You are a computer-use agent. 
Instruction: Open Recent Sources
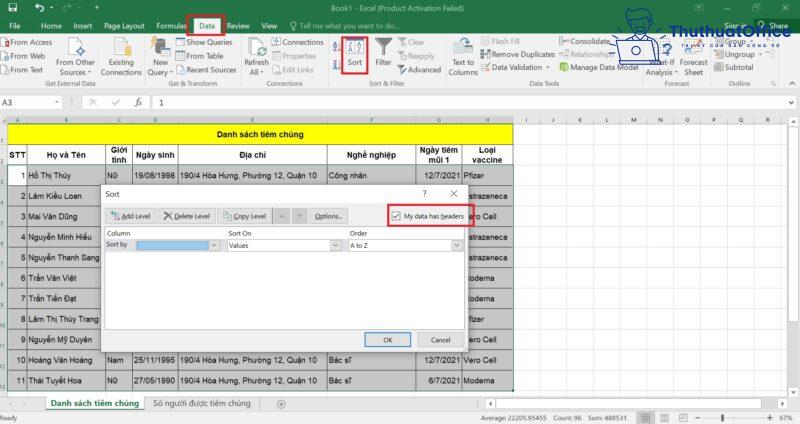coord(206,70)
